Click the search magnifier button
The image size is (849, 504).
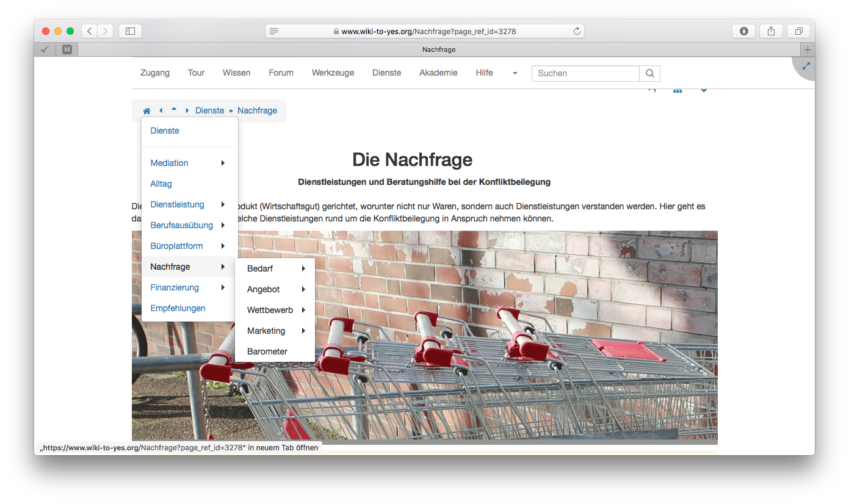[x=649, y=73]
